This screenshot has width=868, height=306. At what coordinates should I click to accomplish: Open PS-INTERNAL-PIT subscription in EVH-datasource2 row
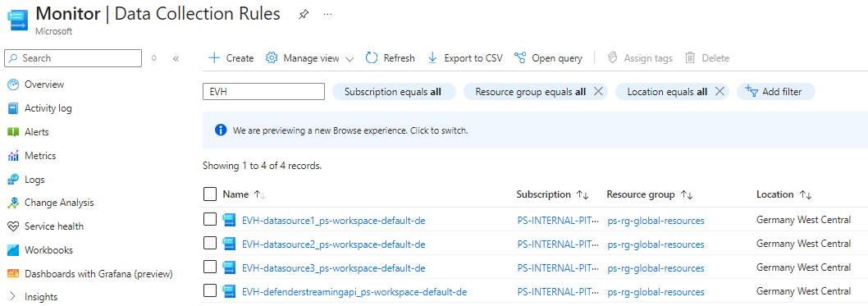pos(558,244)
